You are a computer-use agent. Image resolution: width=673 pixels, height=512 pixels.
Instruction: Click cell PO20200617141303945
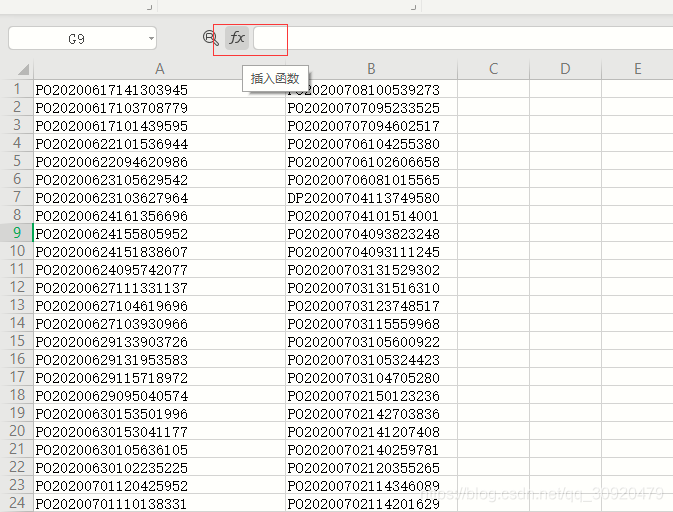160,89
